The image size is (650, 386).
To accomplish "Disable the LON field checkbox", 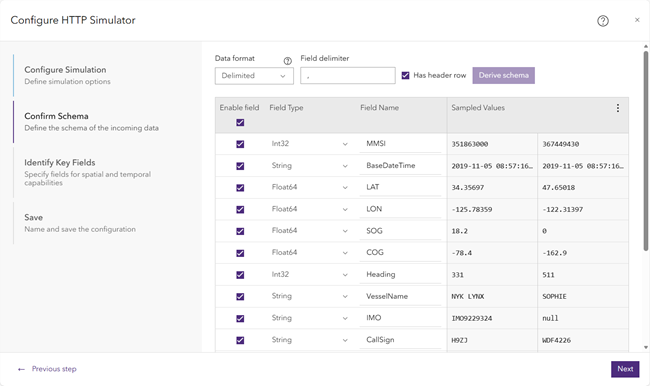I will (x=240, y=209).
